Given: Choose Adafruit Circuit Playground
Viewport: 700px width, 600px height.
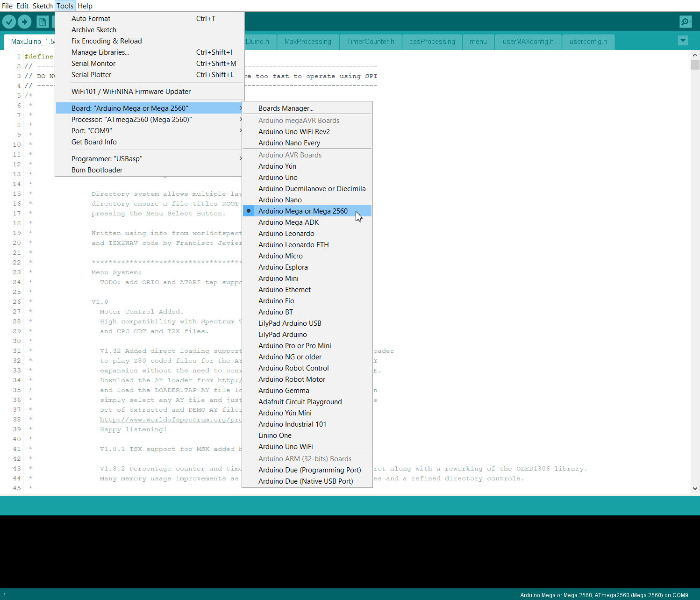Looking at the screenshot, I should click(x=307, y=402).
